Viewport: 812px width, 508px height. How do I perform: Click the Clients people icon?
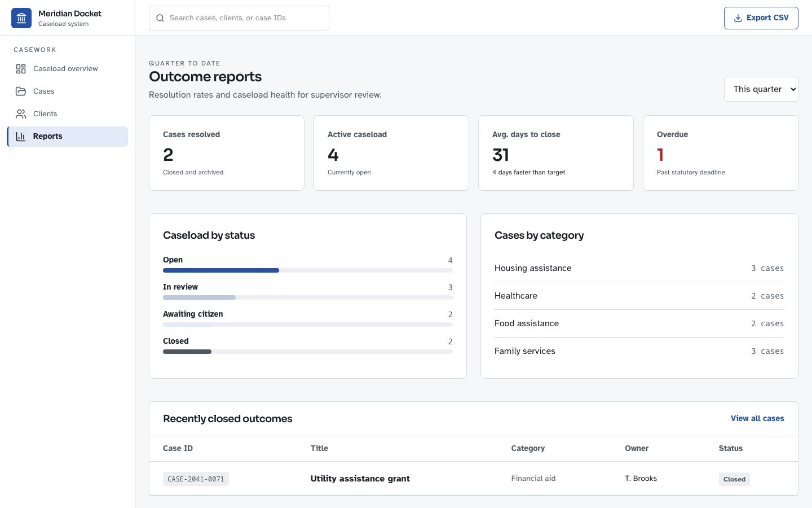pos(21,114)
